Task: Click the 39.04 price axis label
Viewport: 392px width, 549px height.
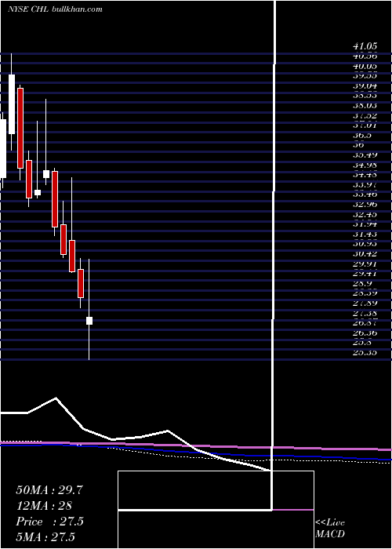Action: (x=365, y=85)
